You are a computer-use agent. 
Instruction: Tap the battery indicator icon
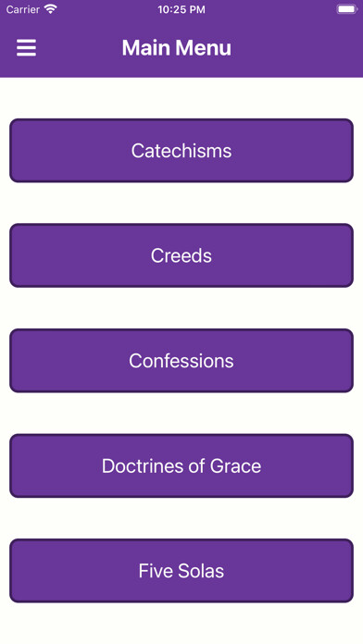click(347, 9)
